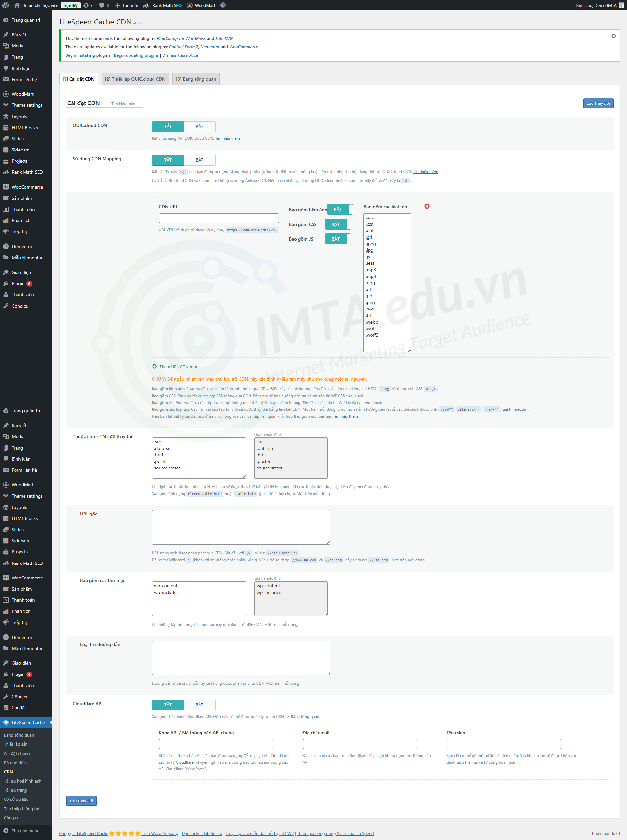Open Cài đặt in the lower sidebar
Viewport: 627px width, 840px height.
(x=19, y=707)
